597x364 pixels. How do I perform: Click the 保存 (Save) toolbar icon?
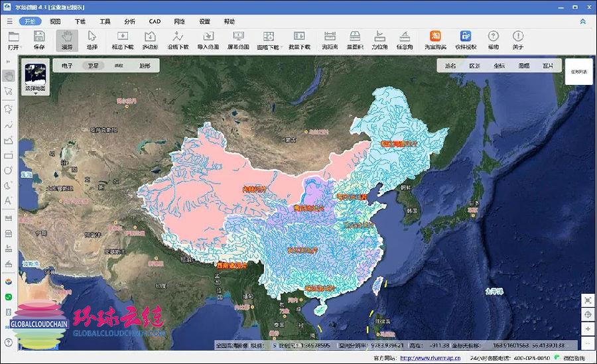click(x=39, y=40)
